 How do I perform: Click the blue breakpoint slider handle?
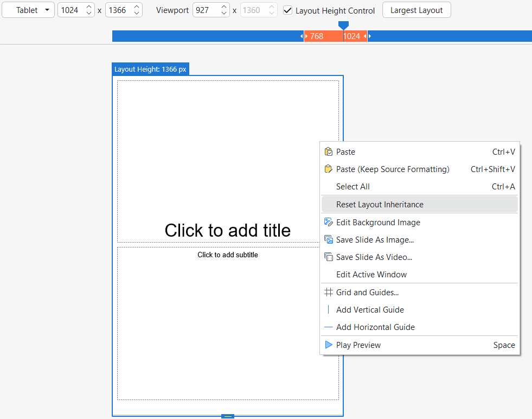pos(343,25)
